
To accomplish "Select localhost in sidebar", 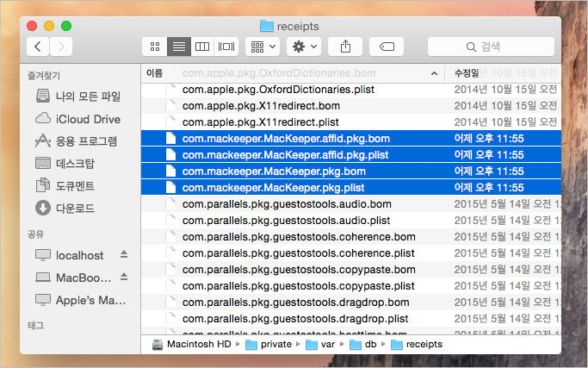I will (x=70, y=255).
